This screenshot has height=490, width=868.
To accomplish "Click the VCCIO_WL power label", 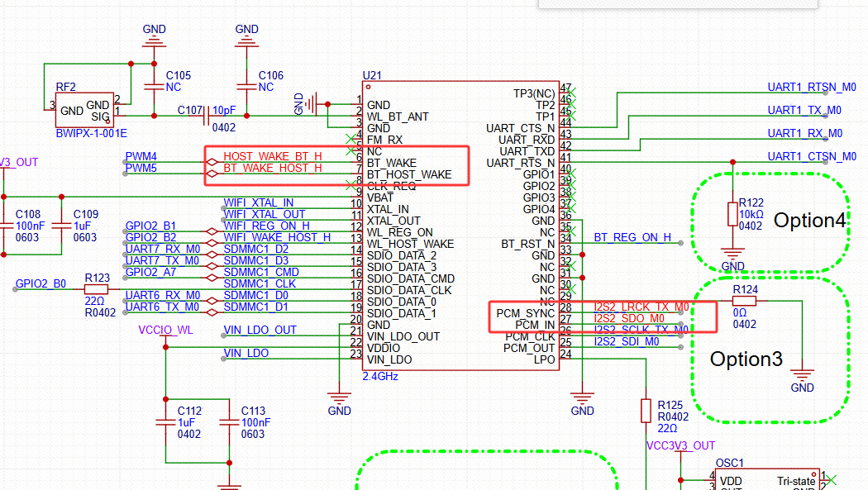I will (165, 330).
